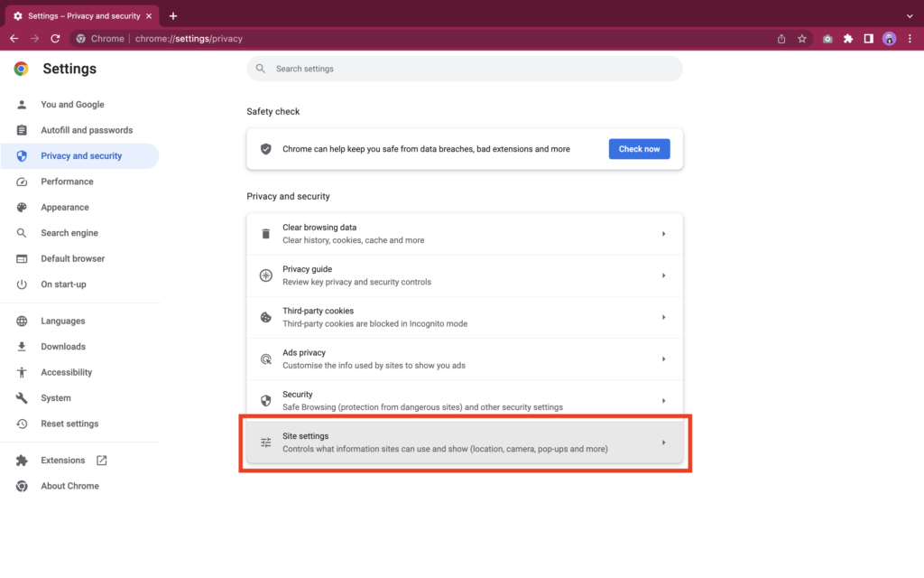Viewport: 924px width, 578px height.
Task: Click the search magnifier in Search settings
Action: (x=261, y=68)
